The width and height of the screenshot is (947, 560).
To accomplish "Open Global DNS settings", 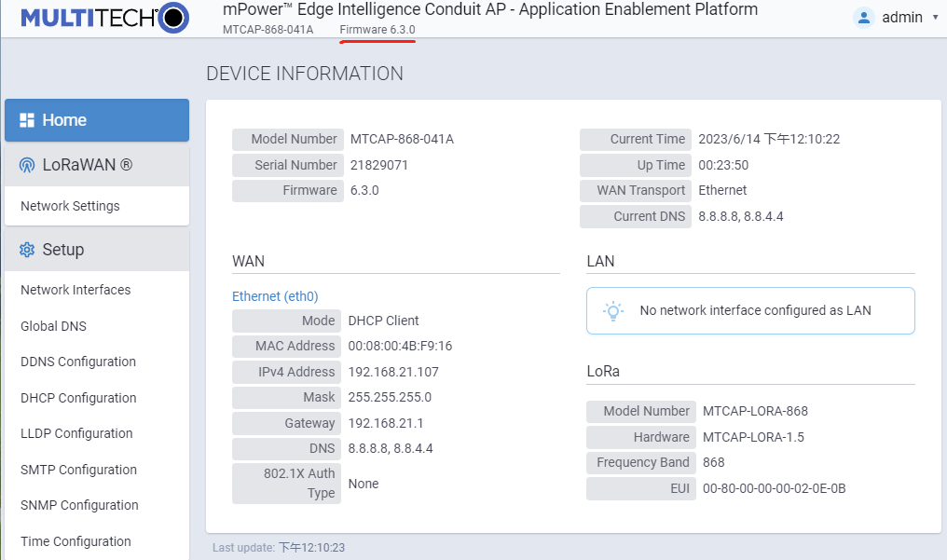I will 53,326.
